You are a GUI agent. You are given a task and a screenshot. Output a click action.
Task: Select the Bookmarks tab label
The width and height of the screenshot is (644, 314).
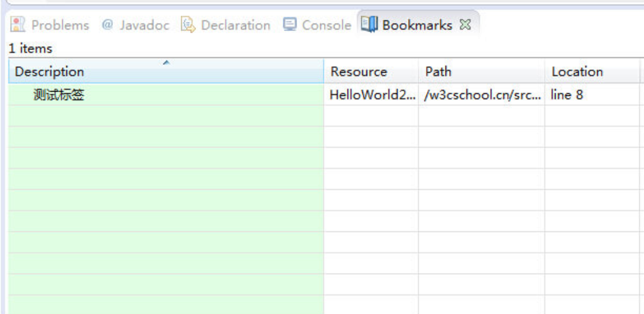tap(417, 25)
